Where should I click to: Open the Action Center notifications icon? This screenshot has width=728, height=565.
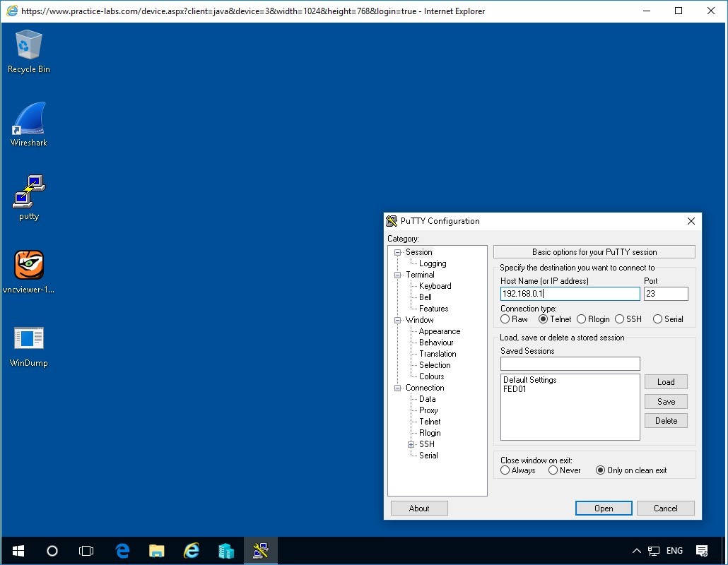point(702,551)
